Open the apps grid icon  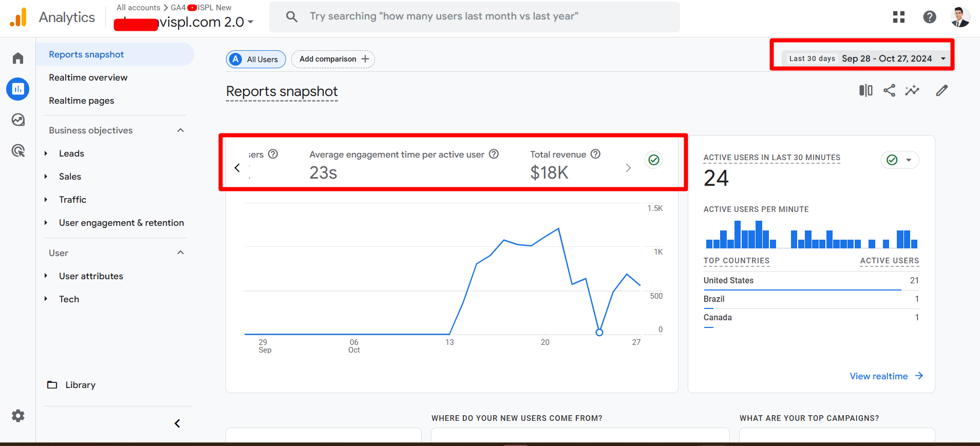click(898, 17)
